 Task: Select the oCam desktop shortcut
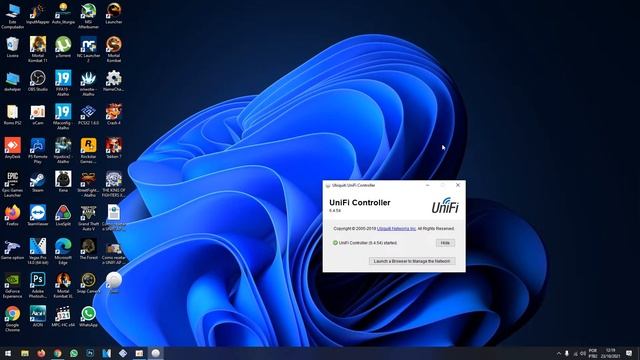pyautogui.click(x=38, y=114)
